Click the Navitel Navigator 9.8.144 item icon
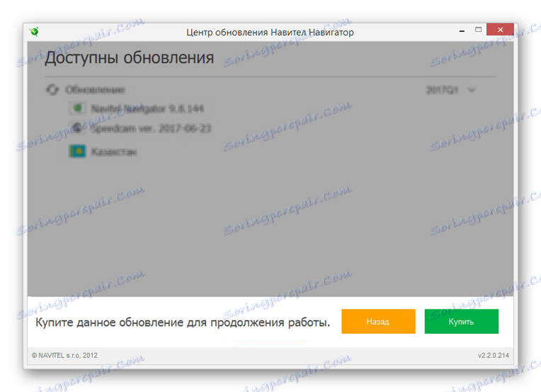This screenshot has height=392, width=541. pos(78,108)
